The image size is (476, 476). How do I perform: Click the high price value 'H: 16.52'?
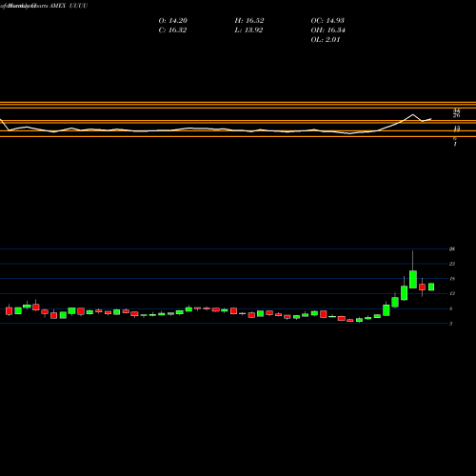249,21
